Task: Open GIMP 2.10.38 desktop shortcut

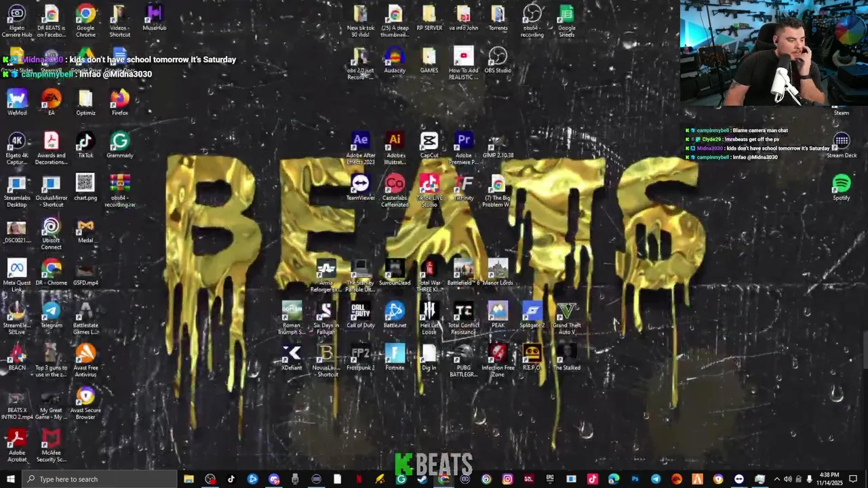Action: tap(498, 145)
